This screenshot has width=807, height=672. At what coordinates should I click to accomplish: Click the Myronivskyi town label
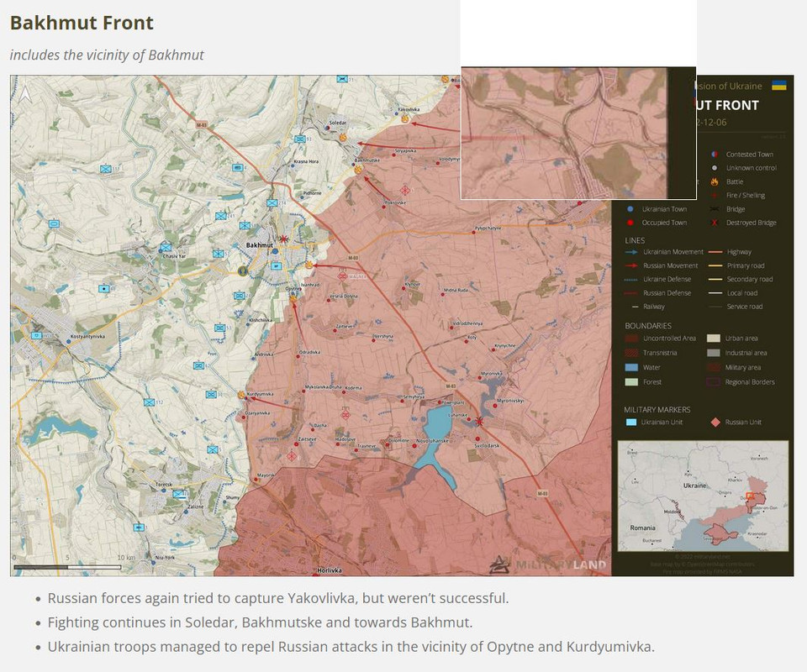click(x=510, y=401)
